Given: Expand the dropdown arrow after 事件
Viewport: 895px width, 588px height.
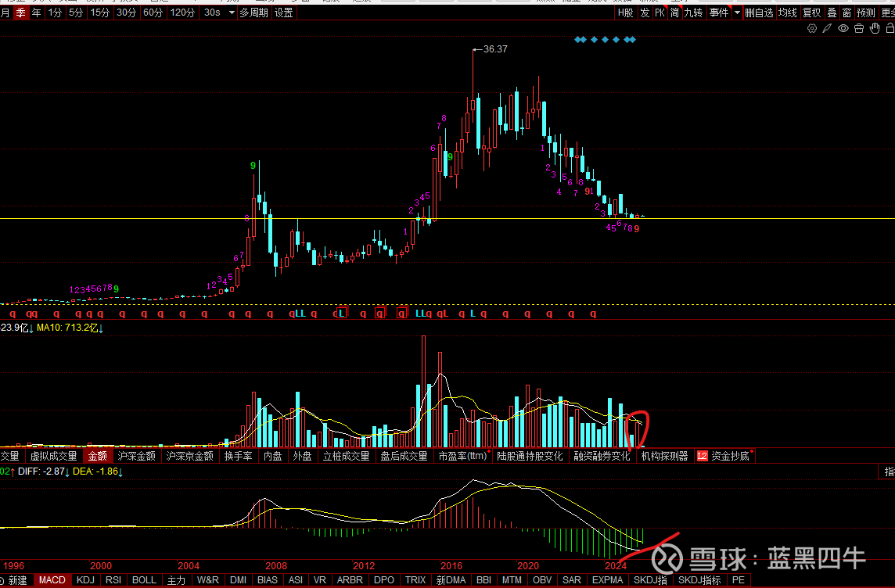Looking at the screenshot, I should pyautogui.click(x=737, y=13).
